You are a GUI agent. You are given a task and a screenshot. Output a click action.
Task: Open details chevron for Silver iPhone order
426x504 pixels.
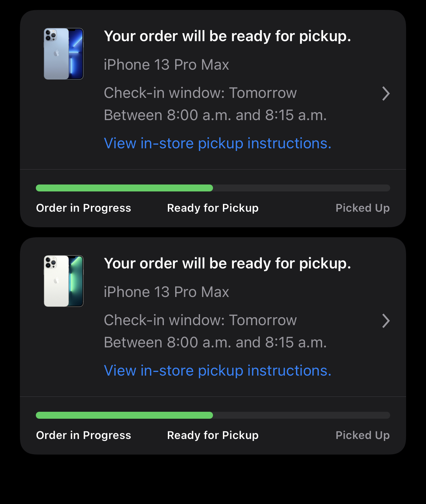pyautogui.click(x=386, y=321)
